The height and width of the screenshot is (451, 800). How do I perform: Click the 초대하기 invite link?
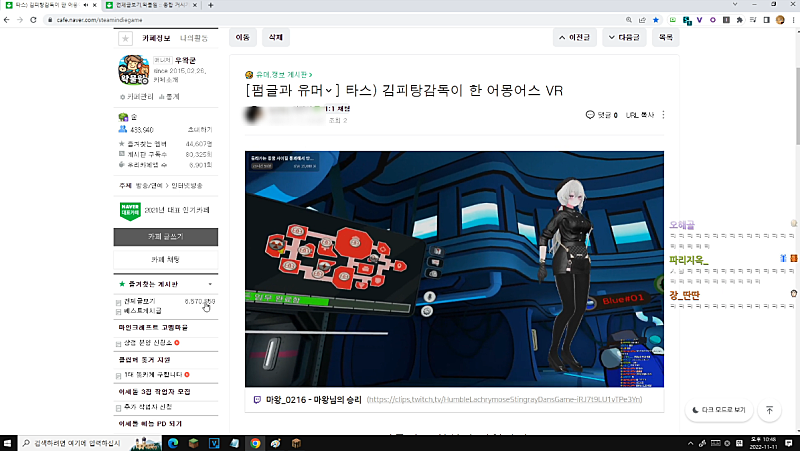(x=200, y=130)
